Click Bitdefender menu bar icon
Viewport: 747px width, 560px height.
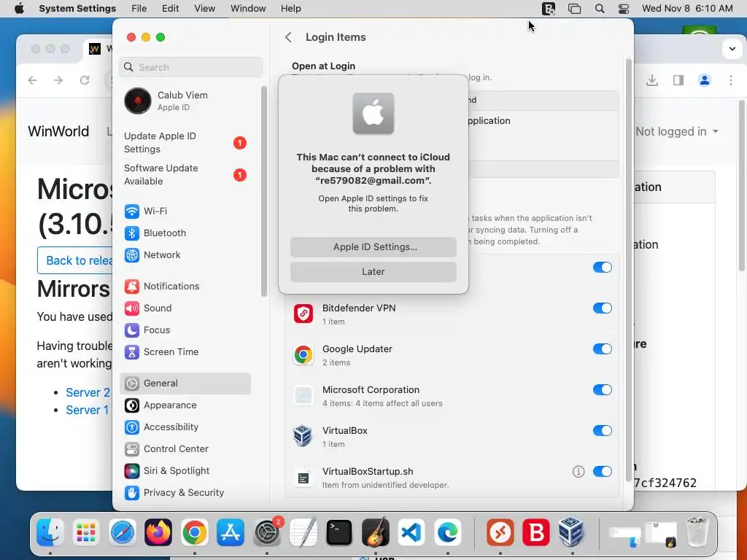click(549, 9)
